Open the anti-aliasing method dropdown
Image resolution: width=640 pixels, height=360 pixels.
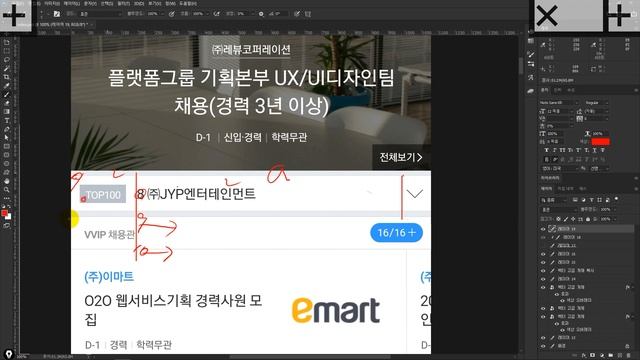[x=599, y=168]
